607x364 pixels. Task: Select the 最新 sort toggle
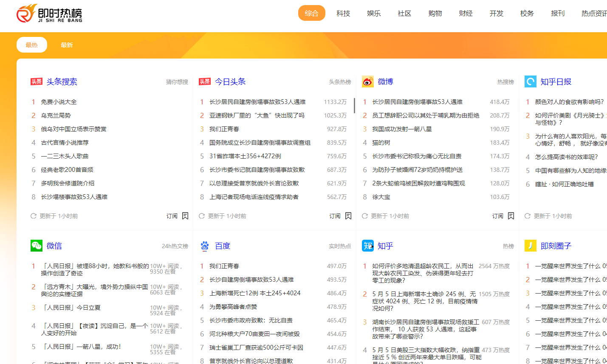[x=67, y=45]
